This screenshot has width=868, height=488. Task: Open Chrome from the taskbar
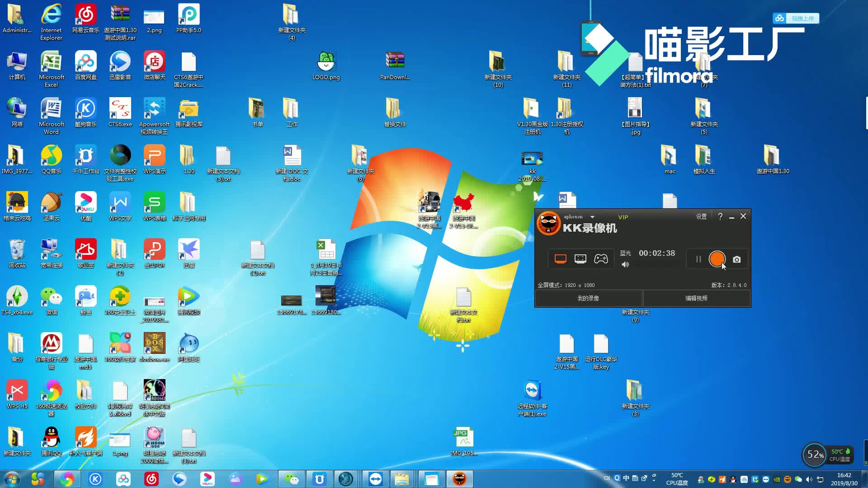pyautogui.click(x=67, y=479)
